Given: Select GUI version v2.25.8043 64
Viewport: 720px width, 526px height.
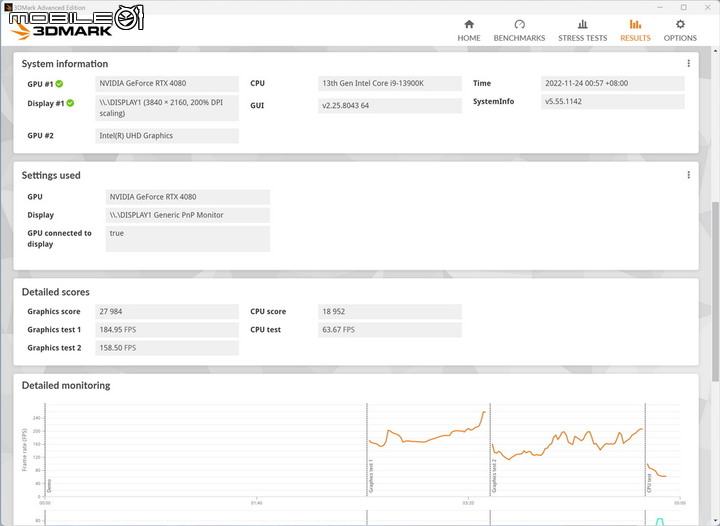Looking at the screenshot, I should click(390, 106).
